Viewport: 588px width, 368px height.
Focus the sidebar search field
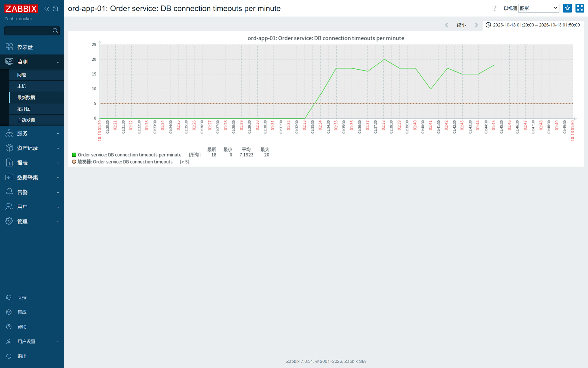(x=28, y=31)
